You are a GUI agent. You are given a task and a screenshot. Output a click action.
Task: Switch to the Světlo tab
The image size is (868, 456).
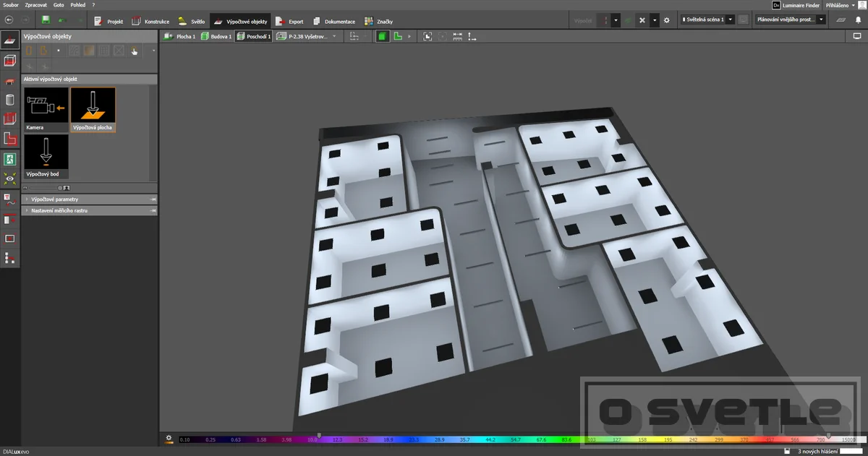click(x=192, y=21)
